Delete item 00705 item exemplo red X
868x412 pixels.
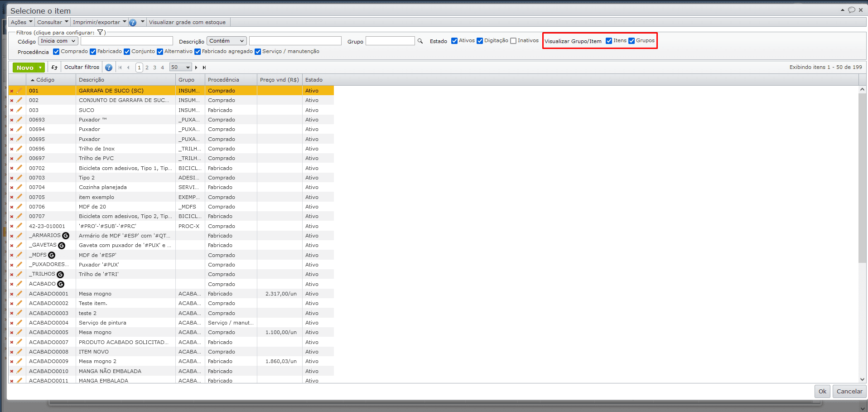click(12, 197)
